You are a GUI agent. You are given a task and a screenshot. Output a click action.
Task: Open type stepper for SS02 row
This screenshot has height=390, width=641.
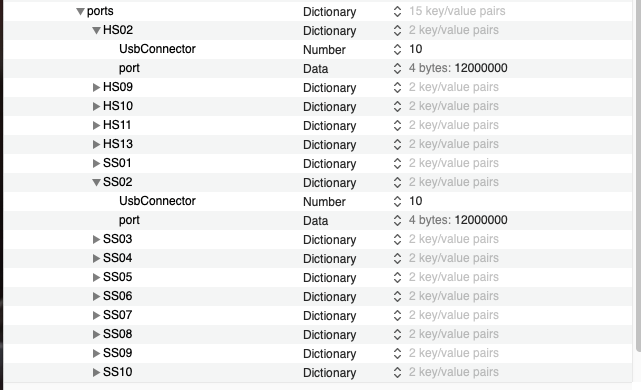point(397,182)
